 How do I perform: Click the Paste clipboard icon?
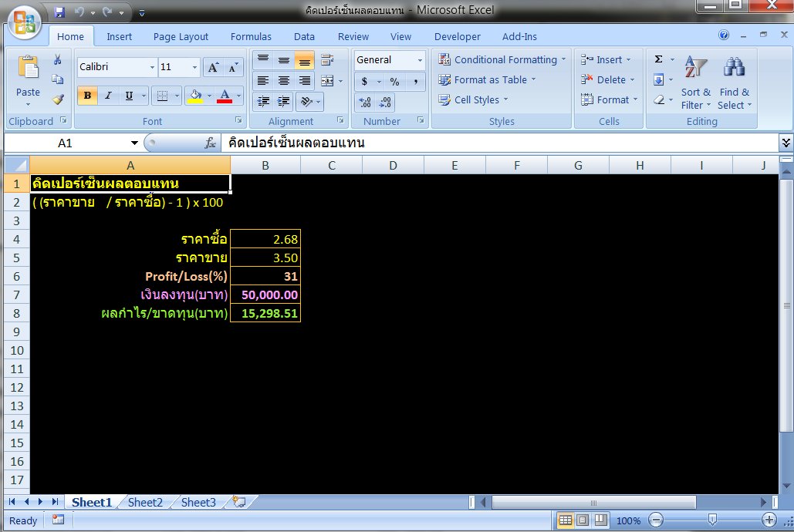click(x=28, y=69)
